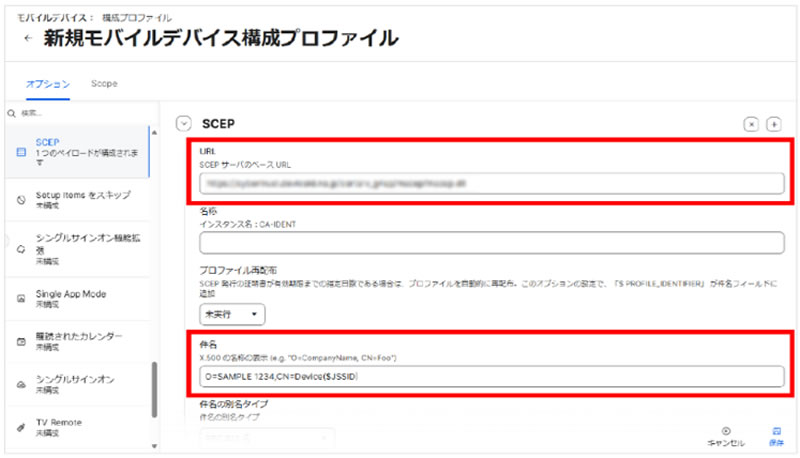Remove the SCEP payload with the X icon
This screenshot has width=800, height=458.
[x=751, y=124]
